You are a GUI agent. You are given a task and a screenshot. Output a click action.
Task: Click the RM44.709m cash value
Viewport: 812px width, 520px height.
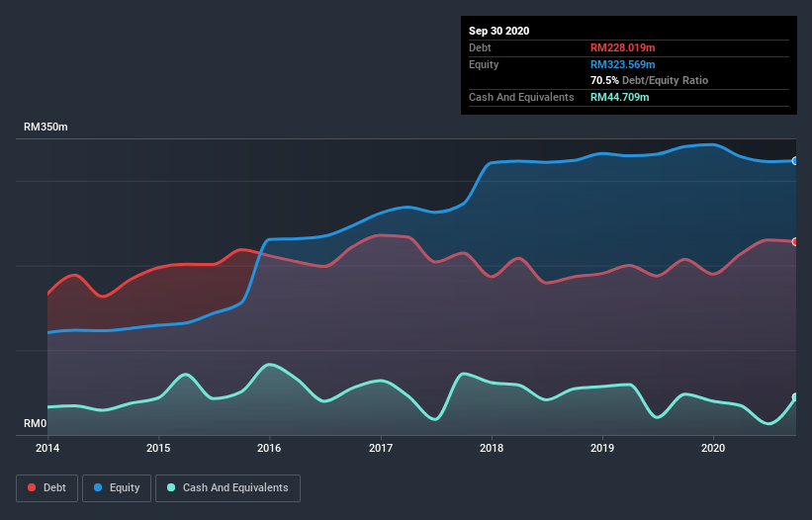point(619,97)
